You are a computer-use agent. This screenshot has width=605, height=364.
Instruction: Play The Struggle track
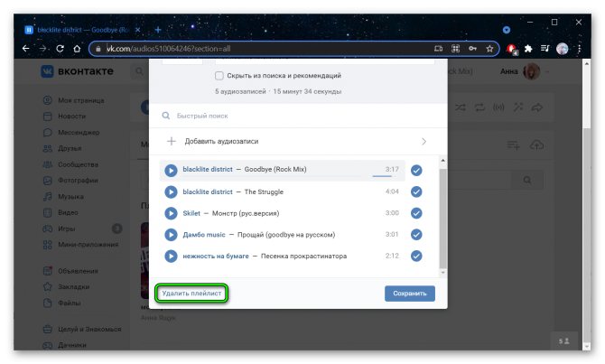(171, 191)
